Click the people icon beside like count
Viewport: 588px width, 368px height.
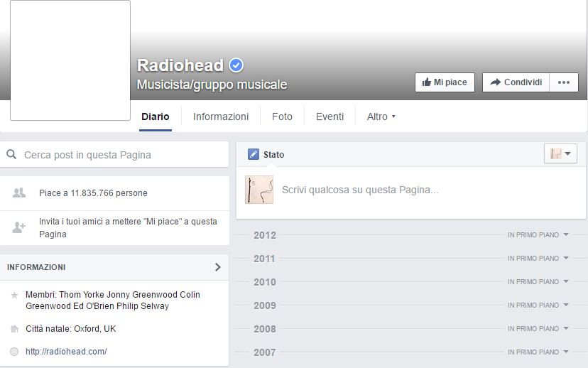click(19, 193)
